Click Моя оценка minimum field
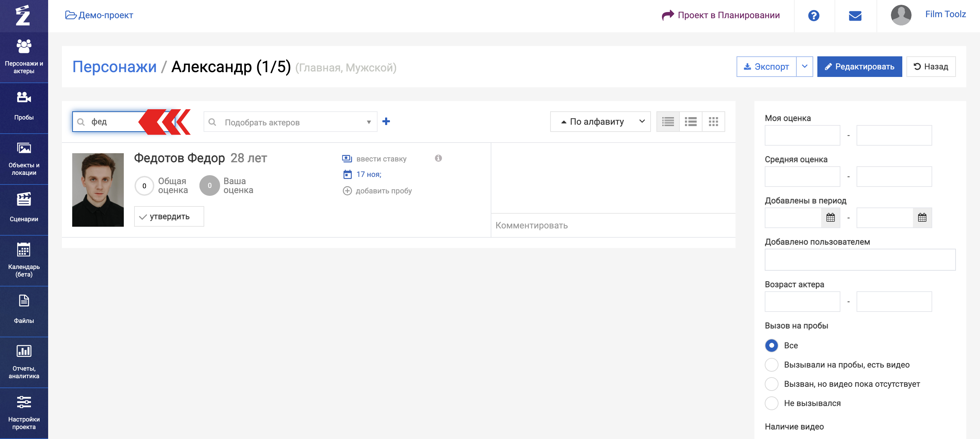This screenshot has width=980, height=439. pyautogui.click(x=802, y=135)
